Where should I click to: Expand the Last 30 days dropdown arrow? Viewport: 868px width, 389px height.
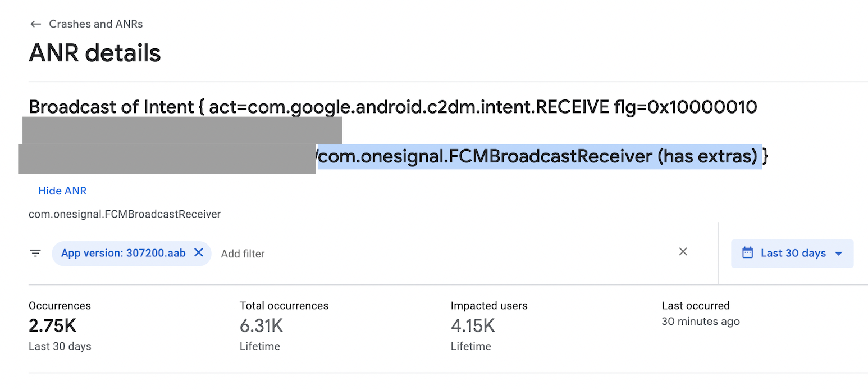tap(839, 253)
